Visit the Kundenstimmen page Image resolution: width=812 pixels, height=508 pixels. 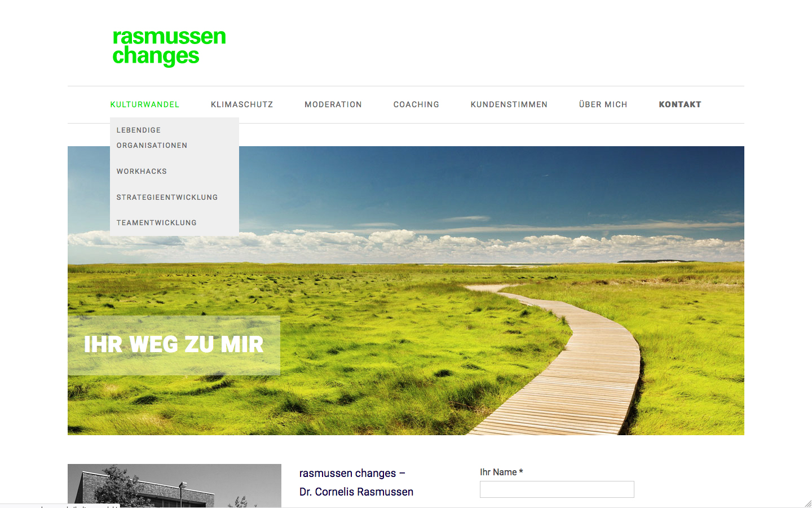pyautogui.click(x=509, y=104)
